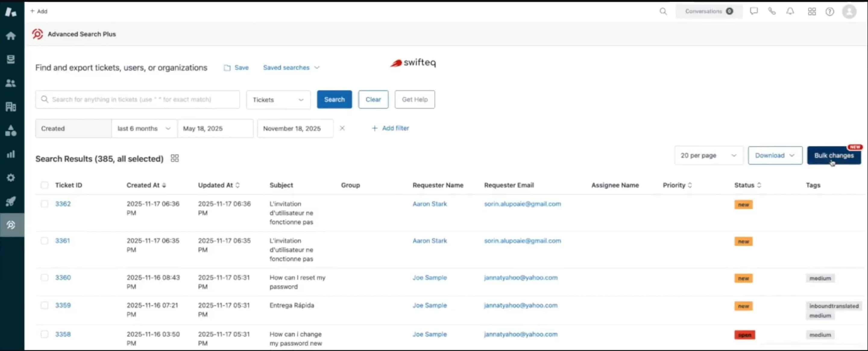This screenshot has height=351, width=868.
Task: Open the 20 per page dropdown
Action: [709, 155]
